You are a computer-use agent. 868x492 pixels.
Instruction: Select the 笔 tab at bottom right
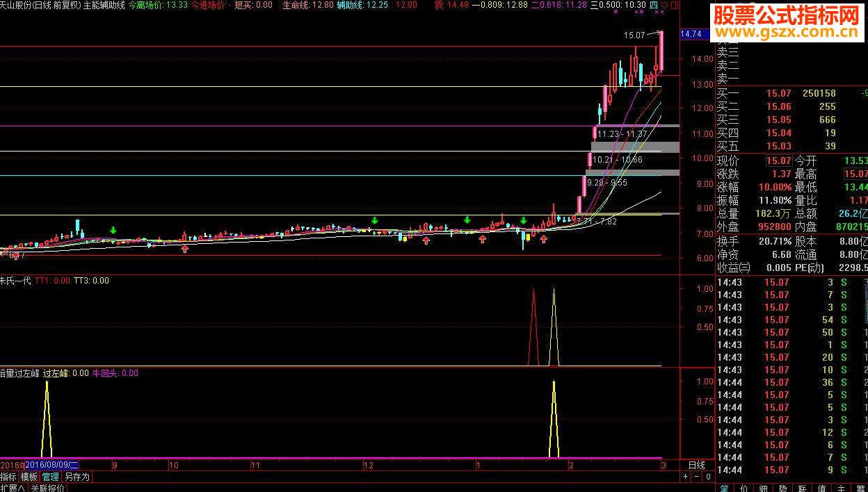coord(725,488)
